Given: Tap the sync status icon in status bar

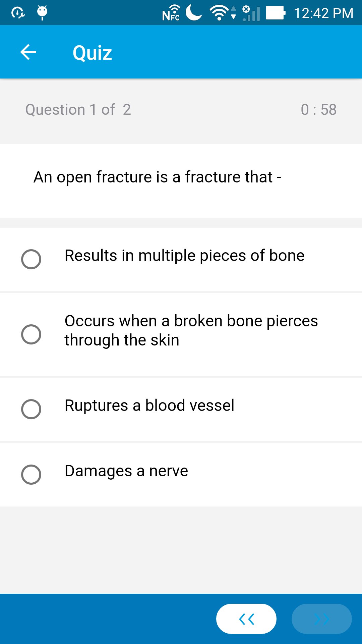Looking at the screenshot, I should click(18, 13).
